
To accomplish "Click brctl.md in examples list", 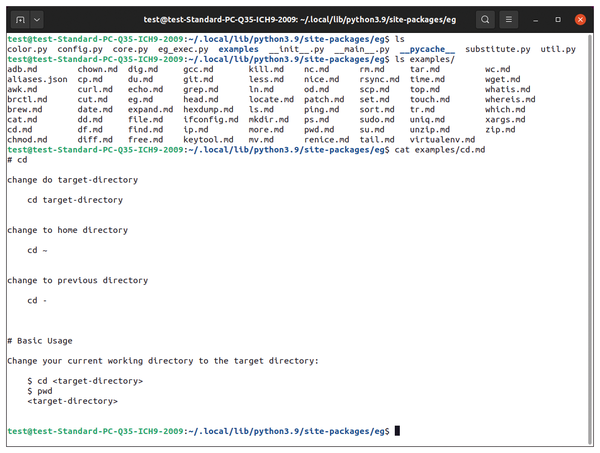I will click(27, 99).
